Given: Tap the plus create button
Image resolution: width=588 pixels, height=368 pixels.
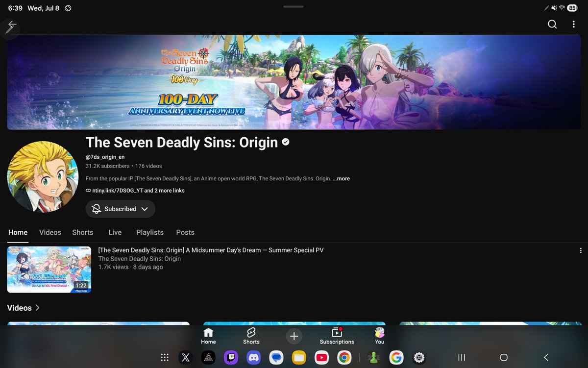Looking at the screenshot, I should tap(294, 336).
